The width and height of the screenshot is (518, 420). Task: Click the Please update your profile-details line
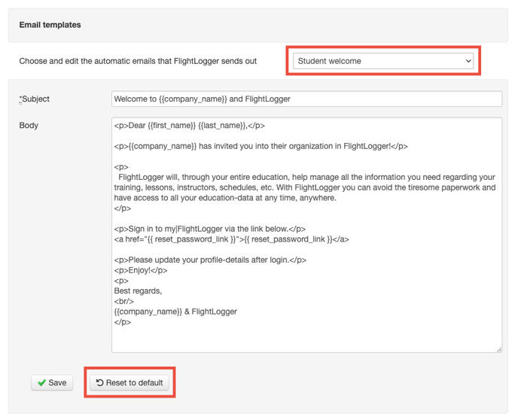tap(210, 260)
